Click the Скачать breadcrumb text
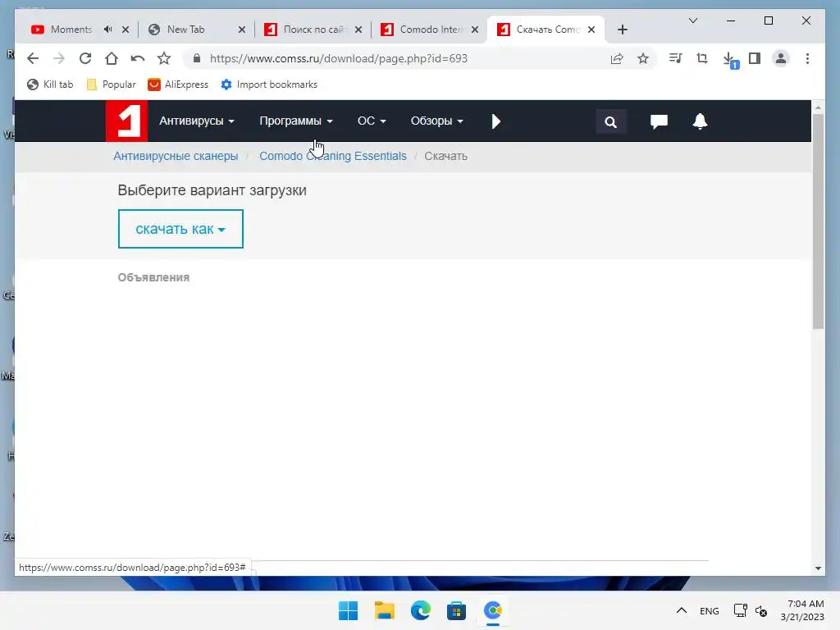The width and height of the screenshot is (840, 630). [x=445, y=156]
